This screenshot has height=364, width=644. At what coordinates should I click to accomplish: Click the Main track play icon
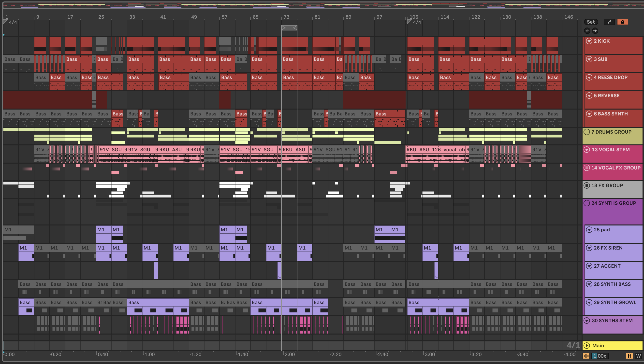(x=587, y=346)
